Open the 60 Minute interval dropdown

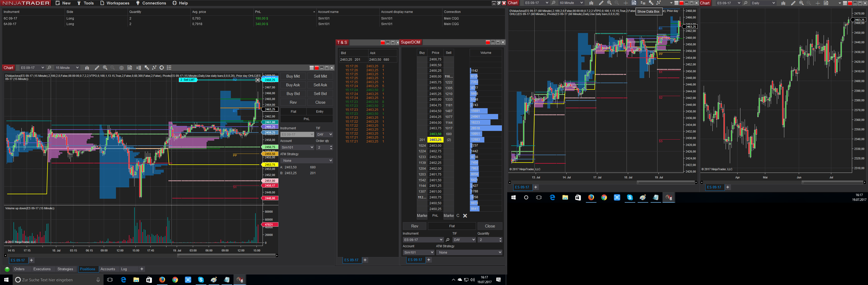(571, 3)
